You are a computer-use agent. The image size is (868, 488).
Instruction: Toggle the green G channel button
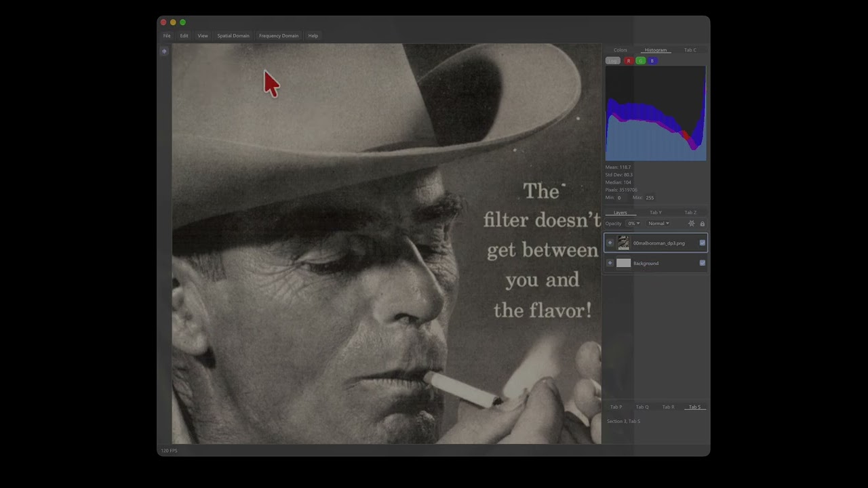(640, 61)
